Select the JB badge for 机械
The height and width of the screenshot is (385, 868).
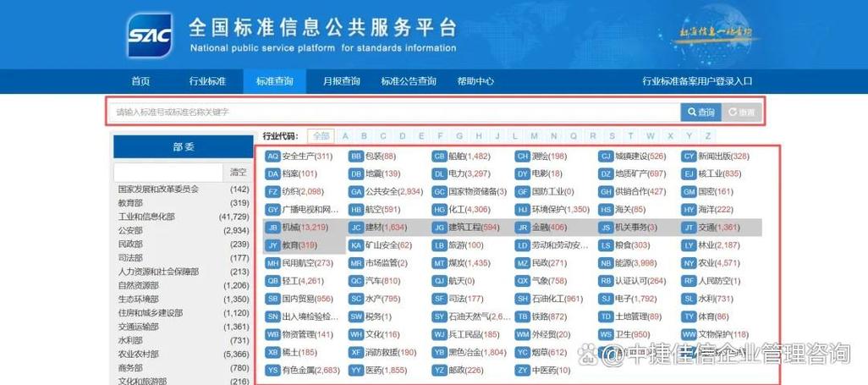point(272,228)
